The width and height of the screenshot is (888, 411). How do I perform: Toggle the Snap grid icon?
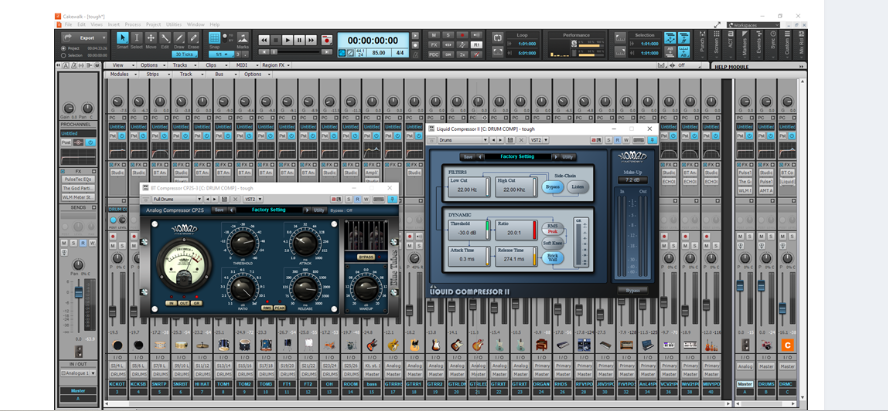214,38
